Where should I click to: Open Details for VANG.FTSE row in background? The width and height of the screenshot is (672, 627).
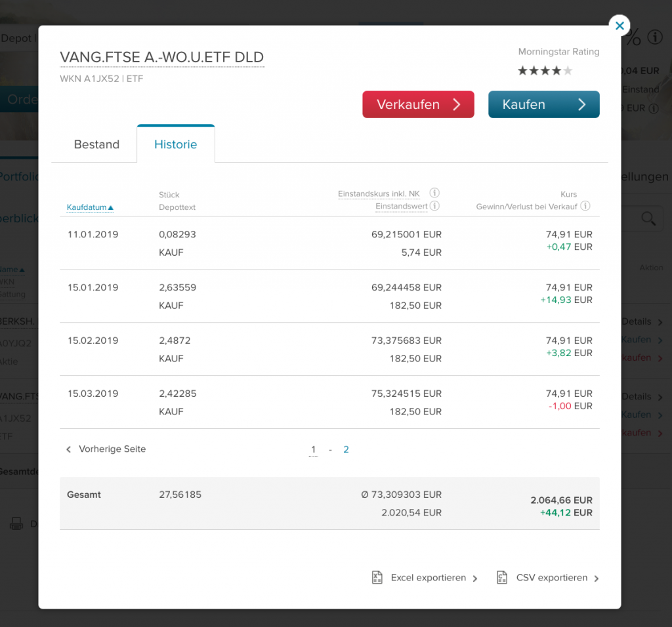642,397
